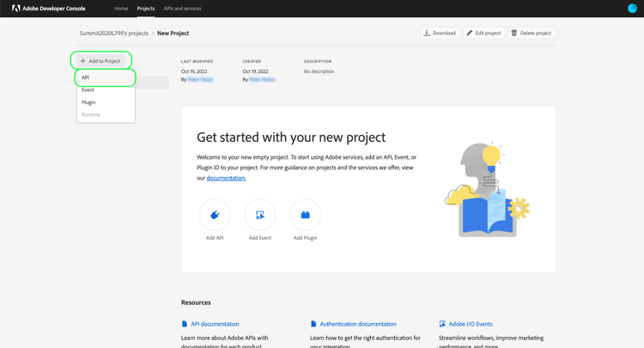Click the API documentation page icon

coord(185,324)
